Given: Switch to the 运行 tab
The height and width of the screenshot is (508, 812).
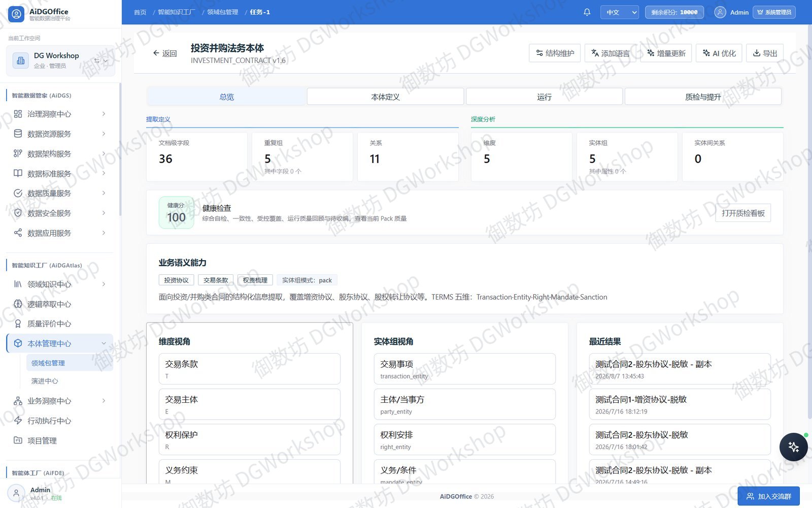Looking at the screenshot, I should pos(544,97).
